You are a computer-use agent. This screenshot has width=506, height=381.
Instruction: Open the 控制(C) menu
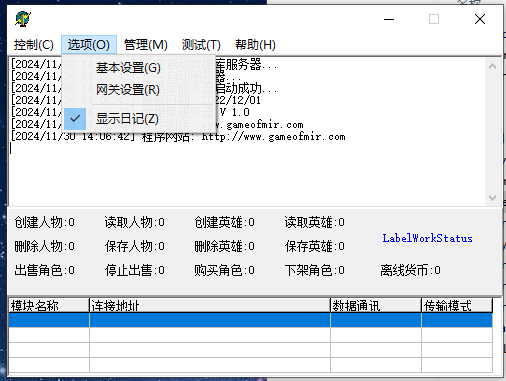[x=34, y=45]
